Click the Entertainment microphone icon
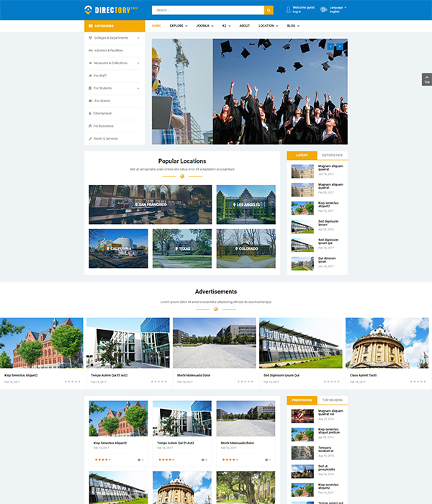The width and height of the screenshot is (432, 504). point(90,114)
